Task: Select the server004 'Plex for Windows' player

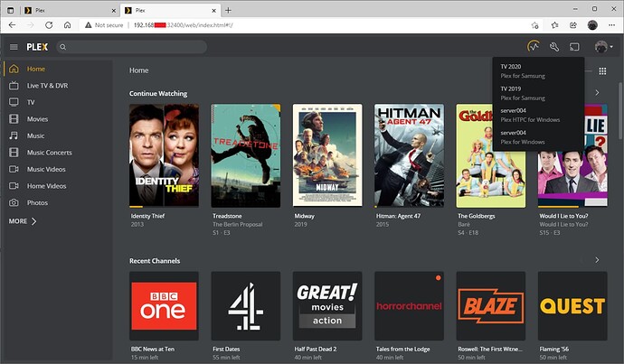Action: tap(538, 137)
